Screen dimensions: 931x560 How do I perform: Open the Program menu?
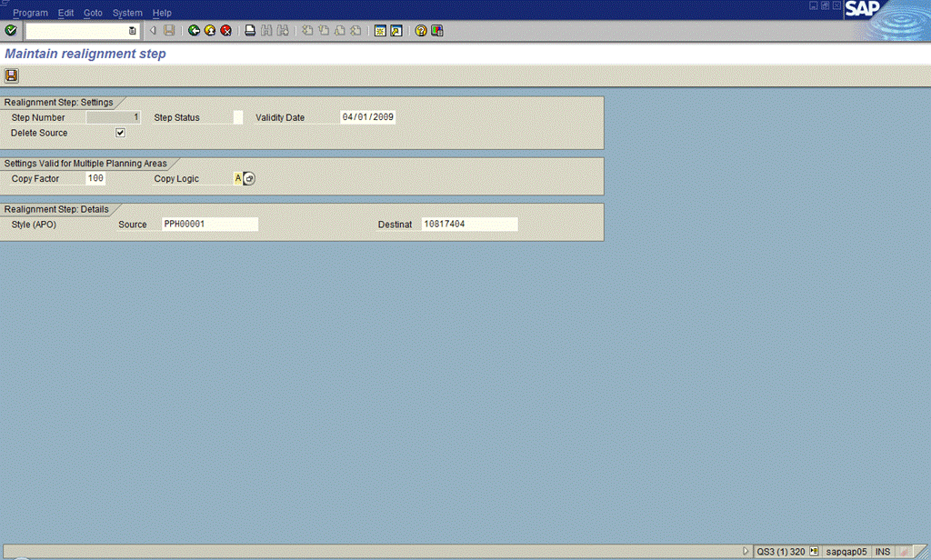(x=30, y=13)
